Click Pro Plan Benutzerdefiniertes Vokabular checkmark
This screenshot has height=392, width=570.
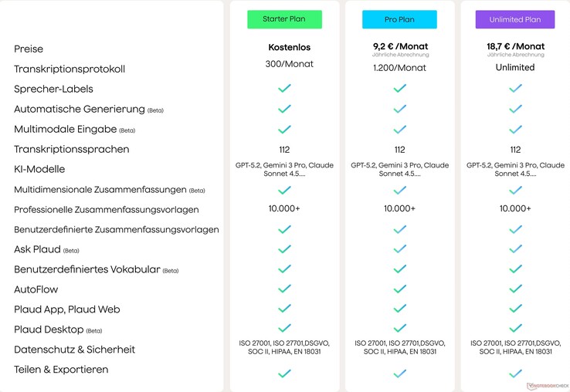(x=399, y=269)
